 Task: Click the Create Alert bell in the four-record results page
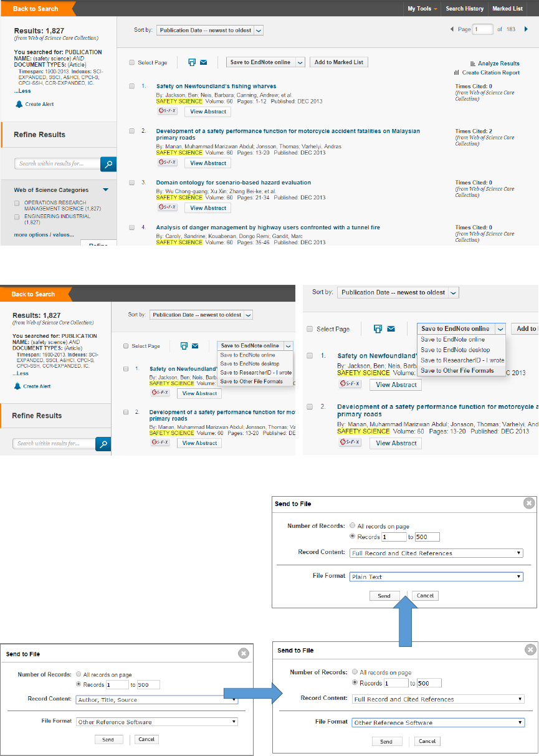pyautogui.click(x=18, y=104)
